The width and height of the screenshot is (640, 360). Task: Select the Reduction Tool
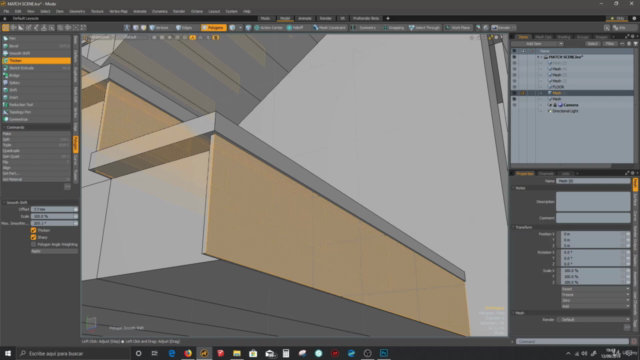tap(36, 104)
